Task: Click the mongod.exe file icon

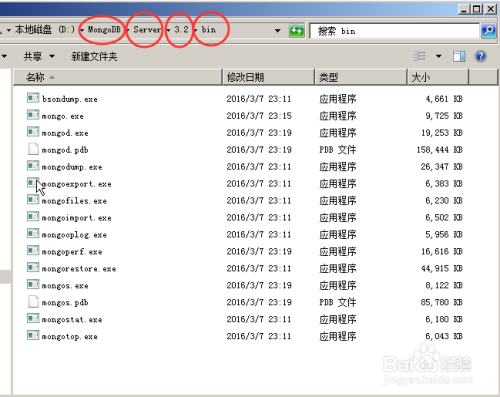Action: pos(33,132)
